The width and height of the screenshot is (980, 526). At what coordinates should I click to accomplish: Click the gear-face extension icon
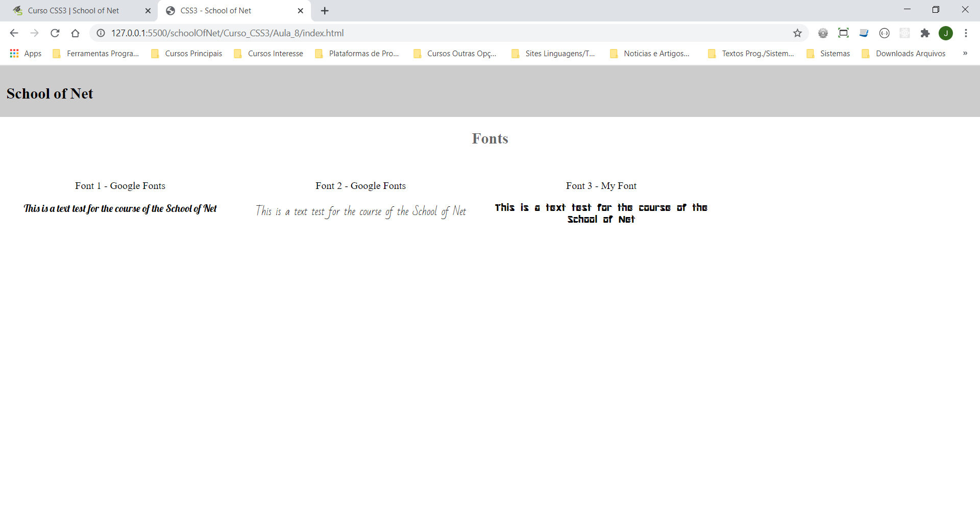[x=823, y=33]
